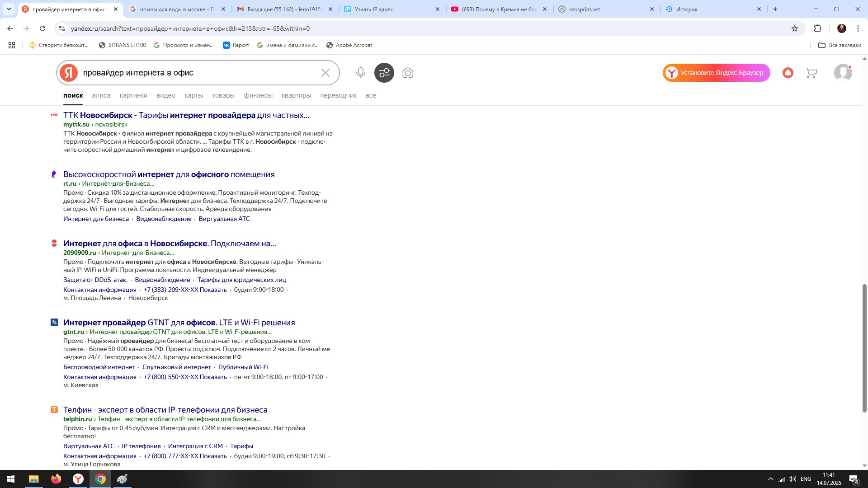Switch to the финансы tab
Viewport: 868px width, 488px height.
click(258, 95)
